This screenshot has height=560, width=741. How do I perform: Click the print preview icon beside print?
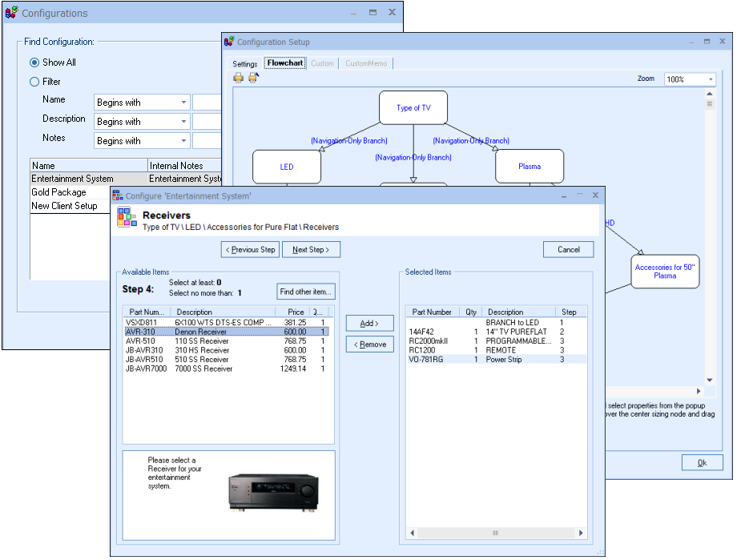(x=253, y=78)
